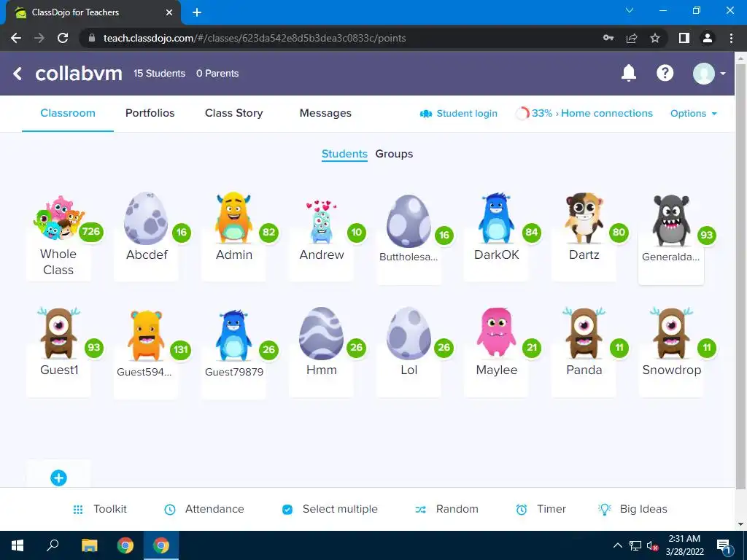Select the Lol student name
This screenshot has height=560, width=747.
(x=409, y=370)
